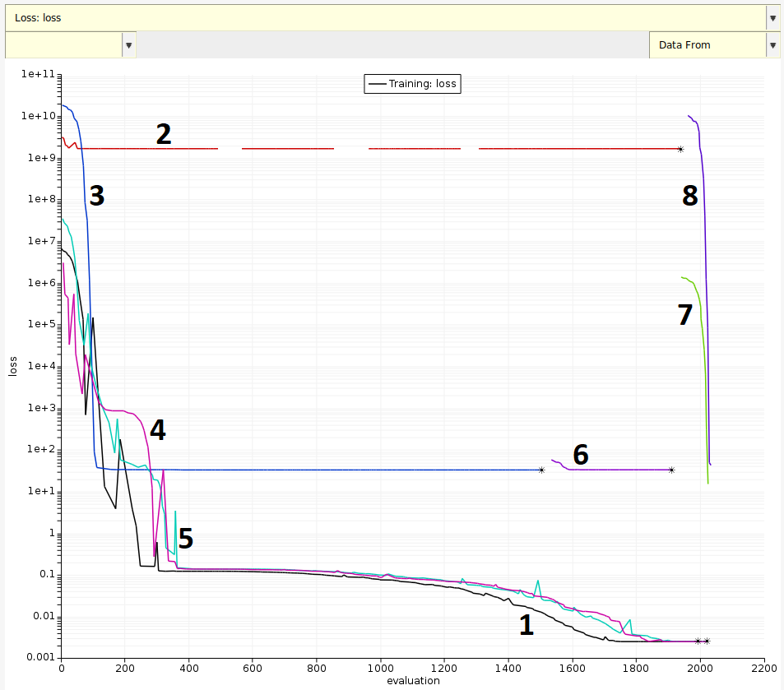
Task: Open the empty yellow combo box
Action: point(63,44)
